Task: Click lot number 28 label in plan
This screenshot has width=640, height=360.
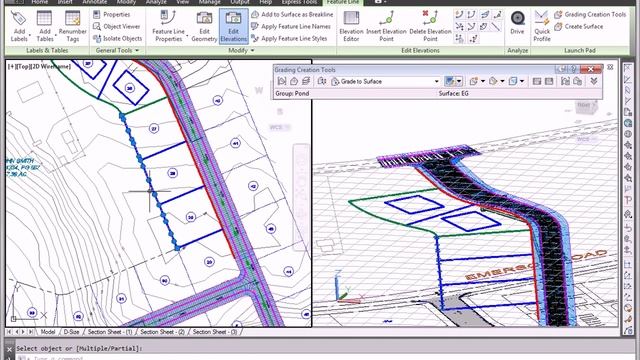Action: pyautogui.click(x=173, y=173)
